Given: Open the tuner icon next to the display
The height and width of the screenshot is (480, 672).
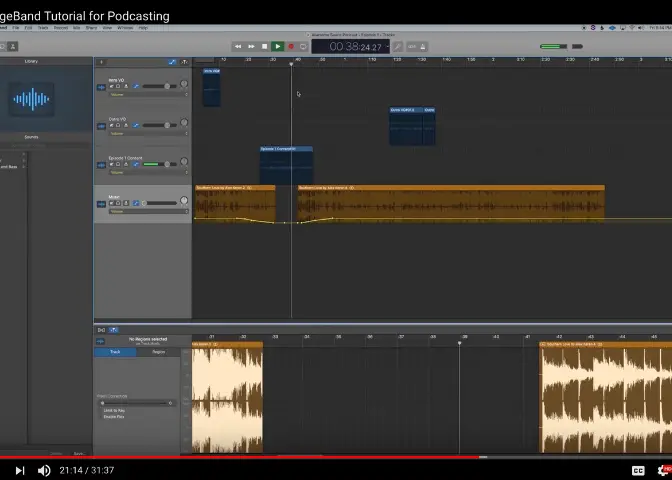Looking at the screenshot, I should [398, 46].
